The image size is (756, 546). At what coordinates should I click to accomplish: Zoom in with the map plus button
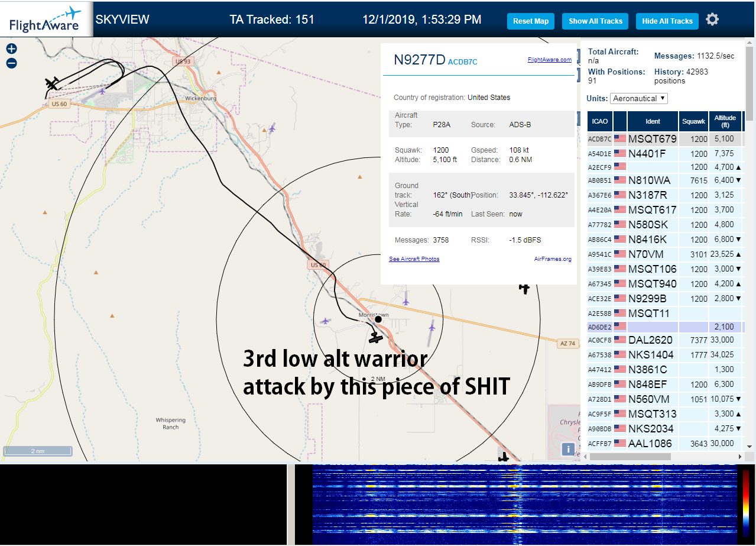[x=11, y=49]
